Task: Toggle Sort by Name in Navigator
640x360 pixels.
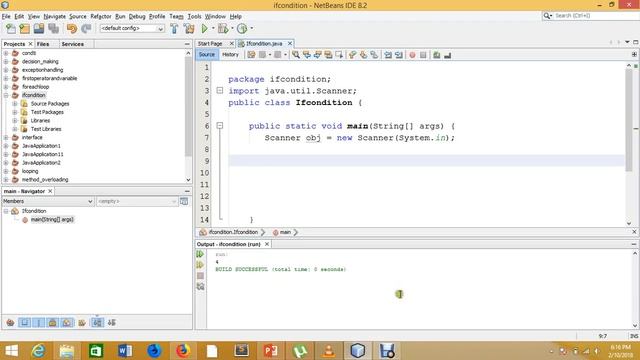Action: [x=97, y=322]
